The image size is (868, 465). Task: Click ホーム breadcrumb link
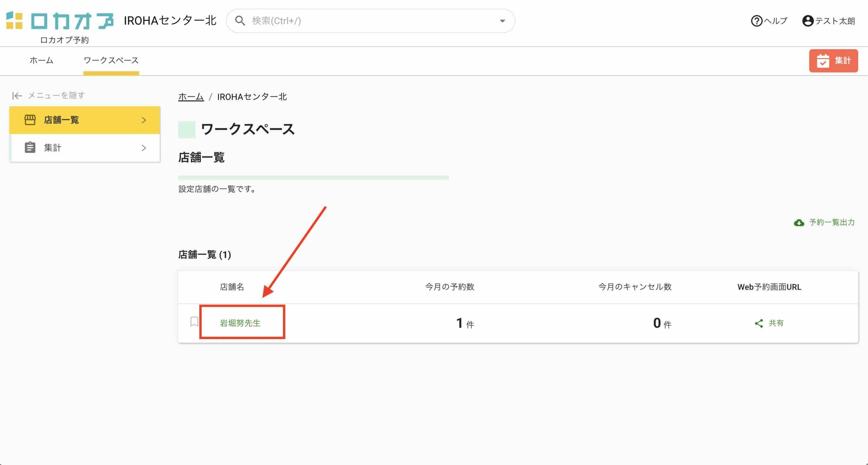point(191,97)
